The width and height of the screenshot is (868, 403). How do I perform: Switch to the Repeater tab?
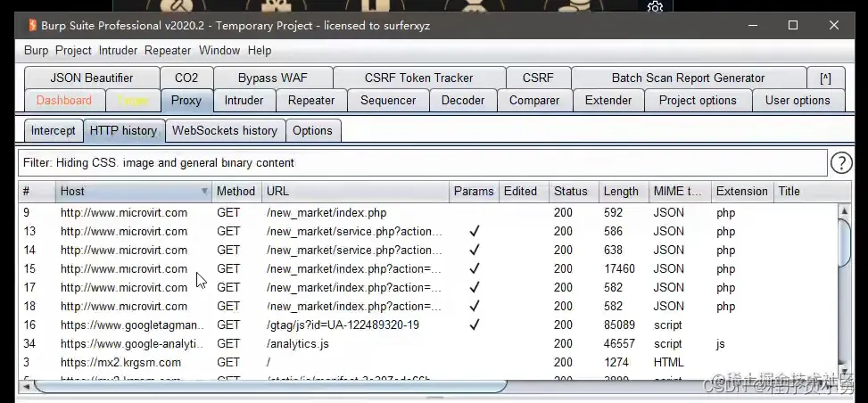311,101
